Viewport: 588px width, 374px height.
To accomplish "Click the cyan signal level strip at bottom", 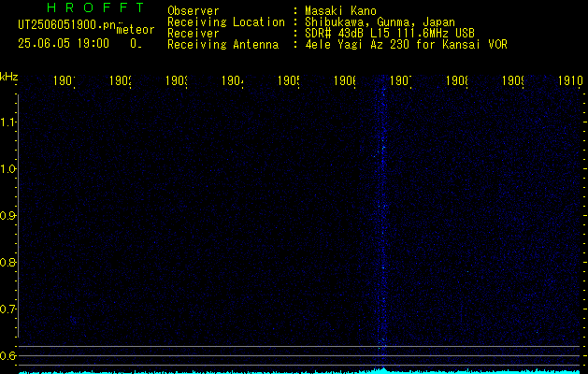I will pyautogui.click(x=299, y=371).
